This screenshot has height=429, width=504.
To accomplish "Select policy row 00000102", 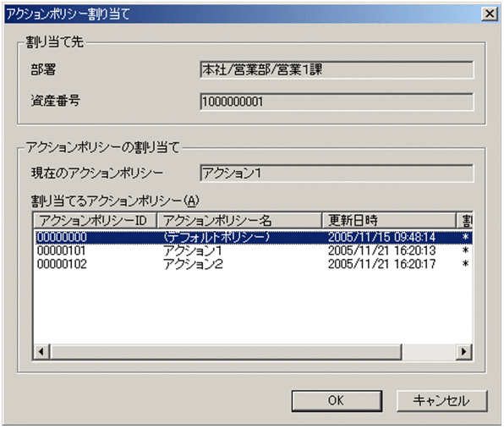I will tap(254, 264).
